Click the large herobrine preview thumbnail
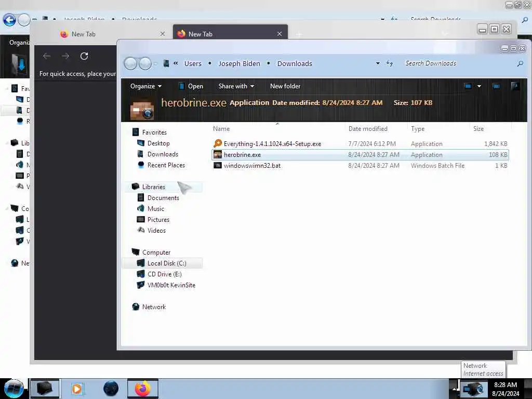532x399 pixels. 142,110
